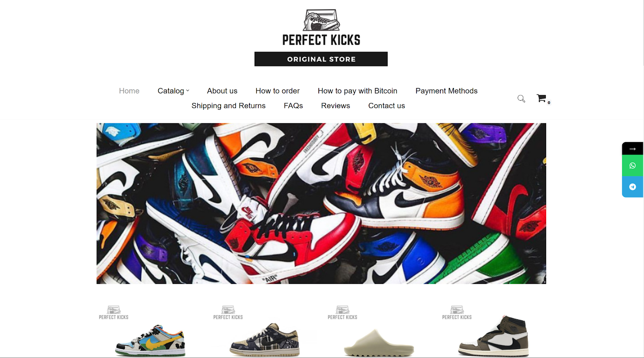Expand the Catalog dropdown menu
644x358 pixels.
(x=173, y=91)
